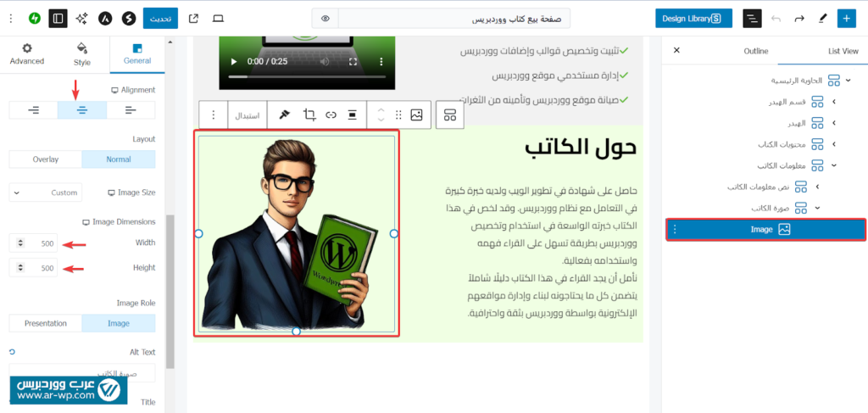Click the move up/down arrows in block toolbar
This screenshot has height=413, width=868.
pyautogui.click(x=381, y=114)
